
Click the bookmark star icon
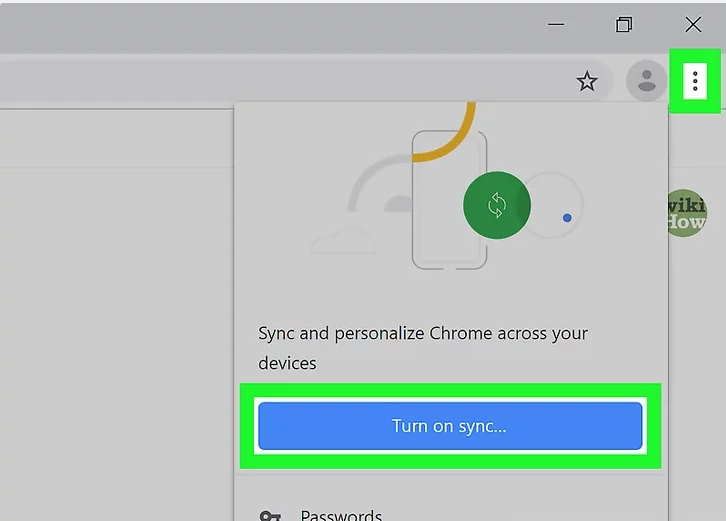(x=587, y=82)
